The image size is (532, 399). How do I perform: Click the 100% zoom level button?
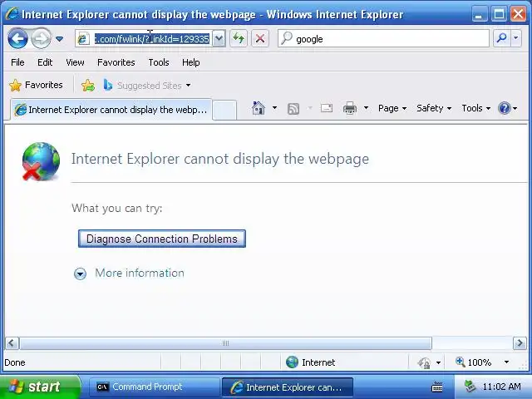[474, 362]
